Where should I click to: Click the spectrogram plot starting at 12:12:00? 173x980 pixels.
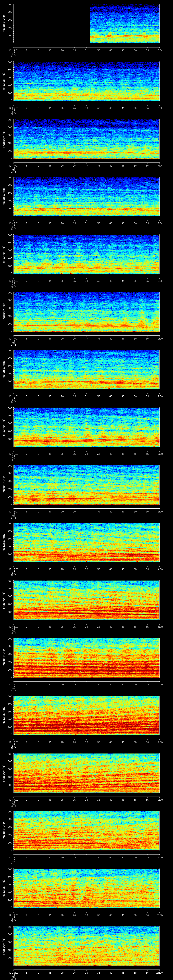(x=87, y=485)
